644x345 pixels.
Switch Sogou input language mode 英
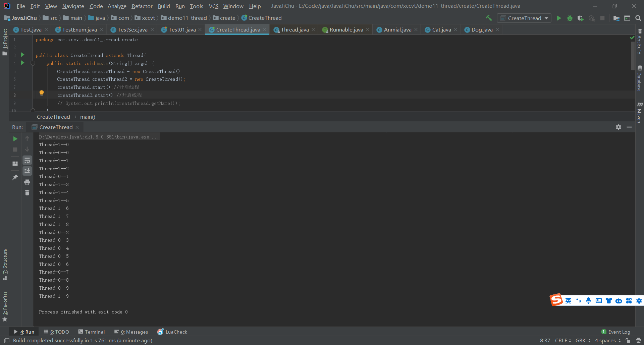click(568, 300)
